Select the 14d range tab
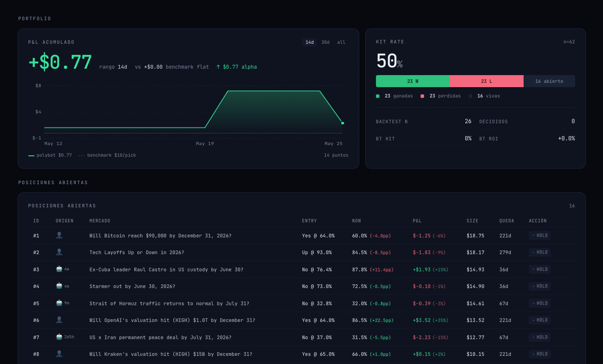Viewport: 603px width, 364px height. click(x=309, y=42)
